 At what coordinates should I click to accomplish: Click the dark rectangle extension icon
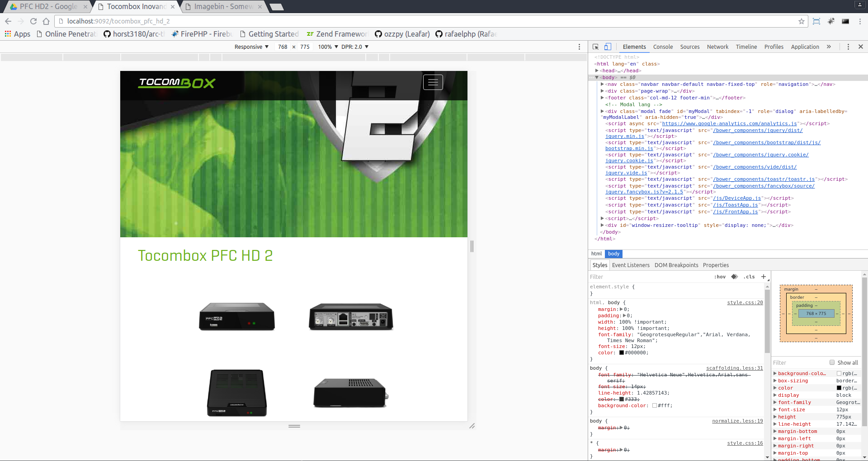pyautogui.click(x=845, y=21)
